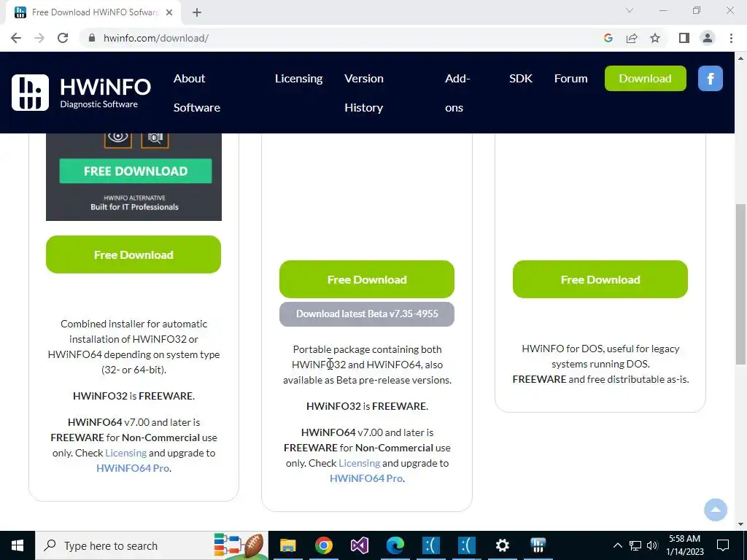The image size is (747, 560).
Task: Click Download latest Beta v7.35-4955
Action: pyautogui.click(x=367, y=314)
